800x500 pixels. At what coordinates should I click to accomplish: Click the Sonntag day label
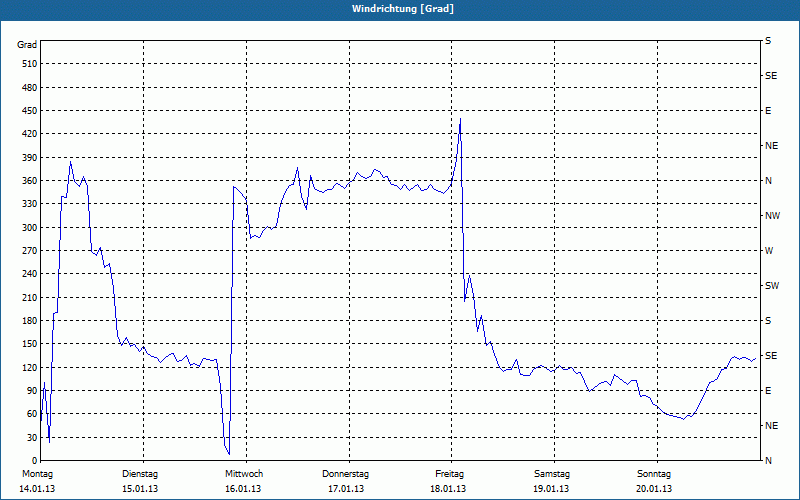coord(654,474)
